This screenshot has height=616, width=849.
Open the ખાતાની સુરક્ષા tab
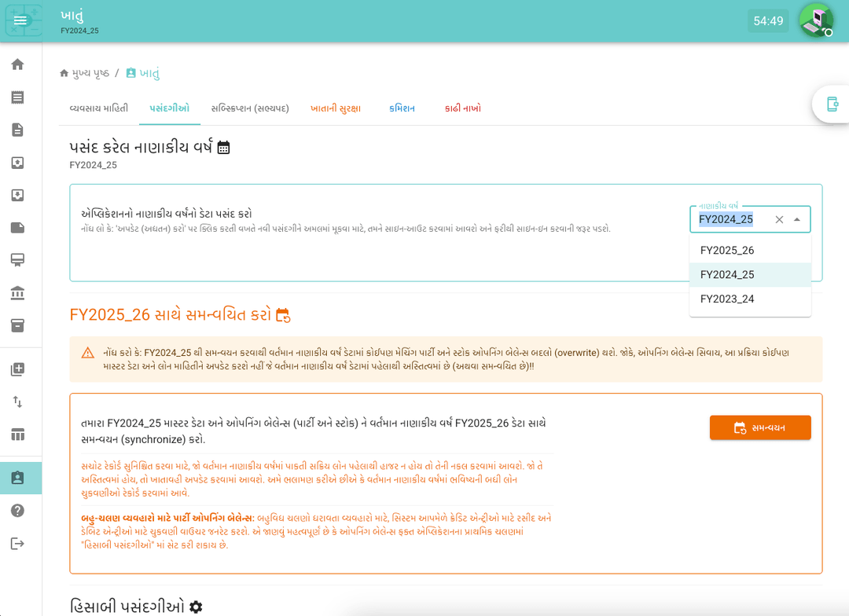336,108
